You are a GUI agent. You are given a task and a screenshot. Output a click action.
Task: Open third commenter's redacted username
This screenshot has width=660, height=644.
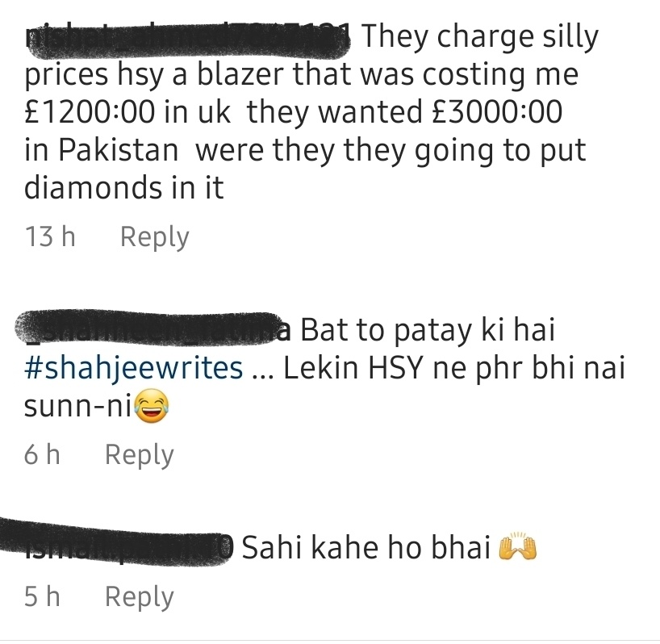pos(116,542)
